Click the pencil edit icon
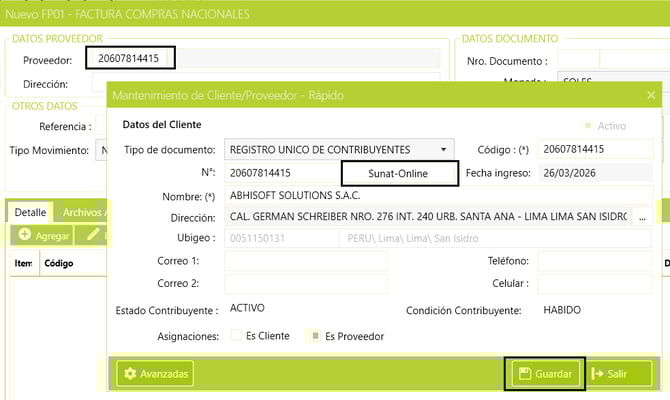Screen dimensions: 670x400 [x=93, y=235]
